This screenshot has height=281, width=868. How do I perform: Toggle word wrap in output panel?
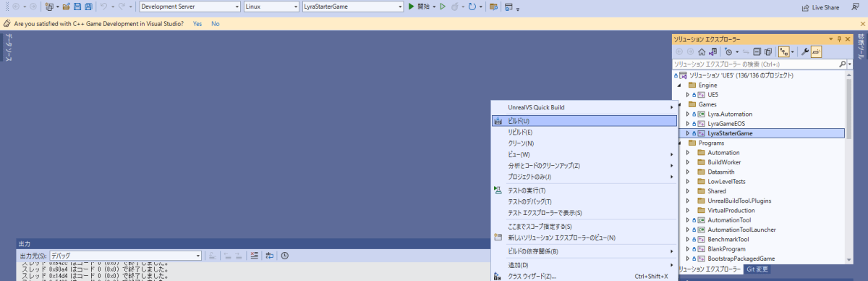tap(270, 256)
